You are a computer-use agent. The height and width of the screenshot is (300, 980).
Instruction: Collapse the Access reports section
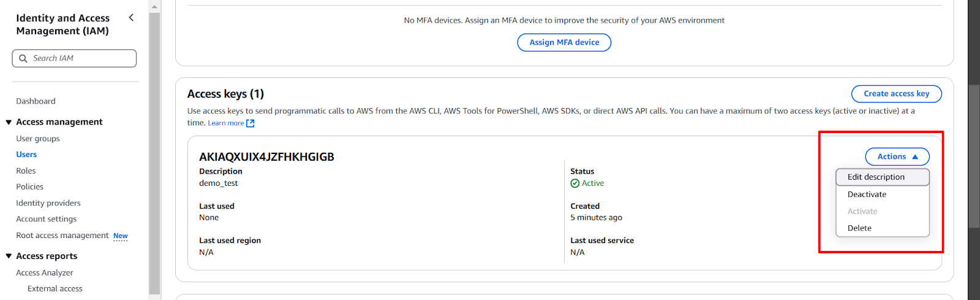(9, 256)
